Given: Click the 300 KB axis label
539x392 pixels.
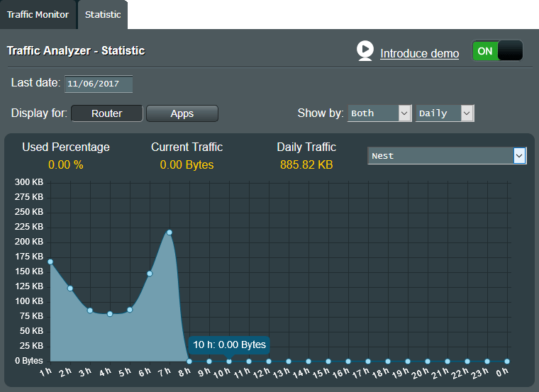Looking at the screenshot, I should (x=29, y=182).
